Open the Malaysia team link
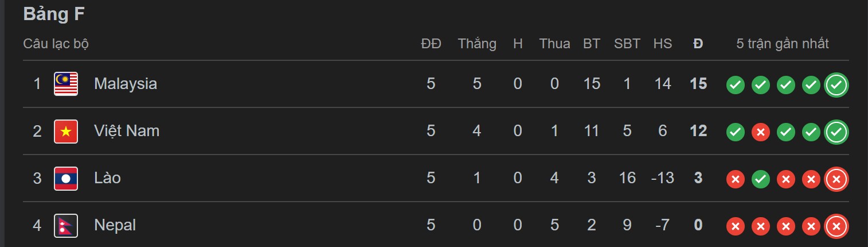 (x=125, y=84)
